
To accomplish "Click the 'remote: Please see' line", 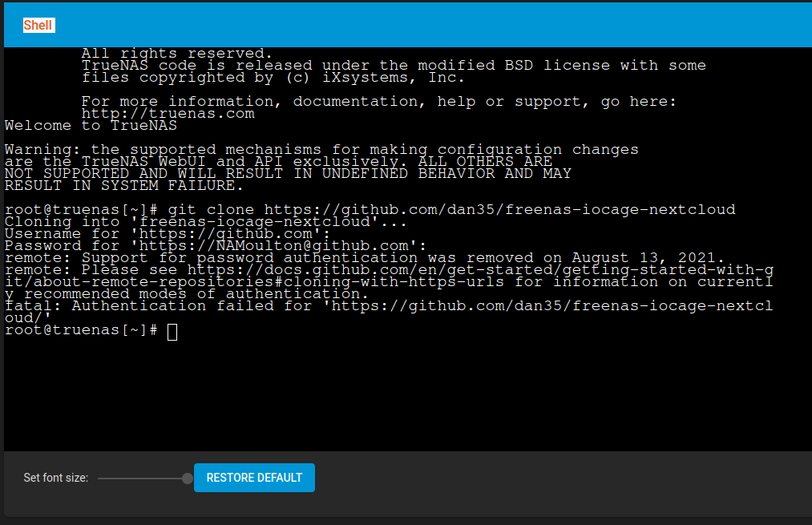I will click(389, 270).
